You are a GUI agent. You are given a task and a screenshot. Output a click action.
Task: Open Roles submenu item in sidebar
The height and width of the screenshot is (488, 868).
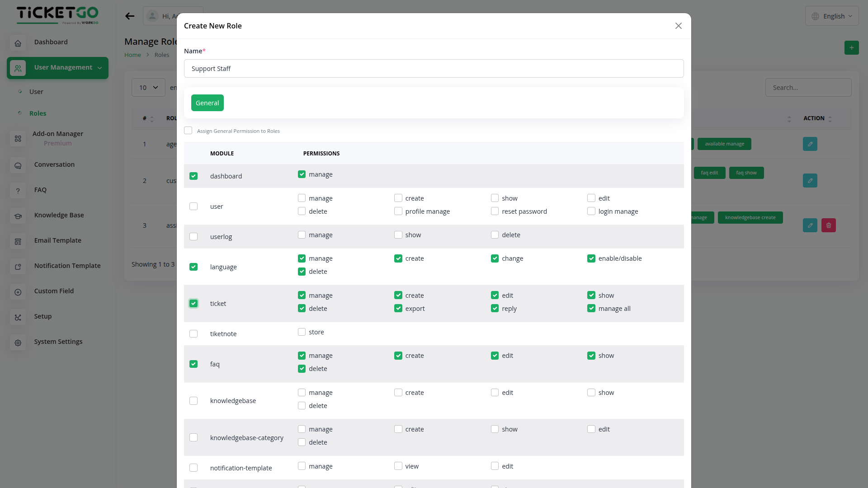[38, 113]
